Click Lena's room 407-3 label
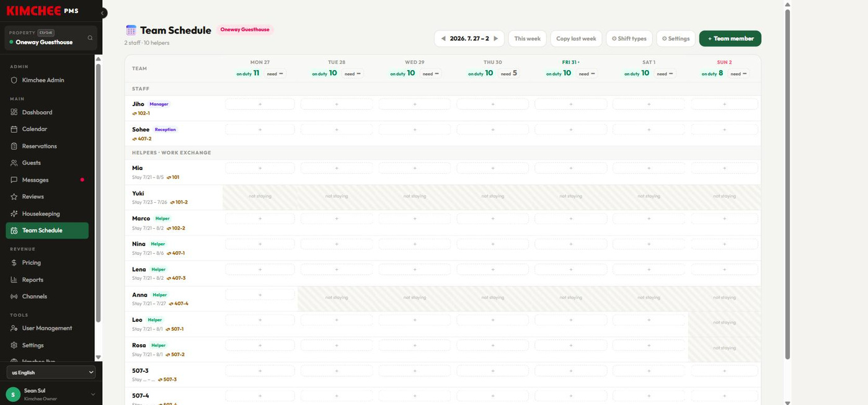Image resolution: width=868 pixels, height=405 pixels. 175,278
